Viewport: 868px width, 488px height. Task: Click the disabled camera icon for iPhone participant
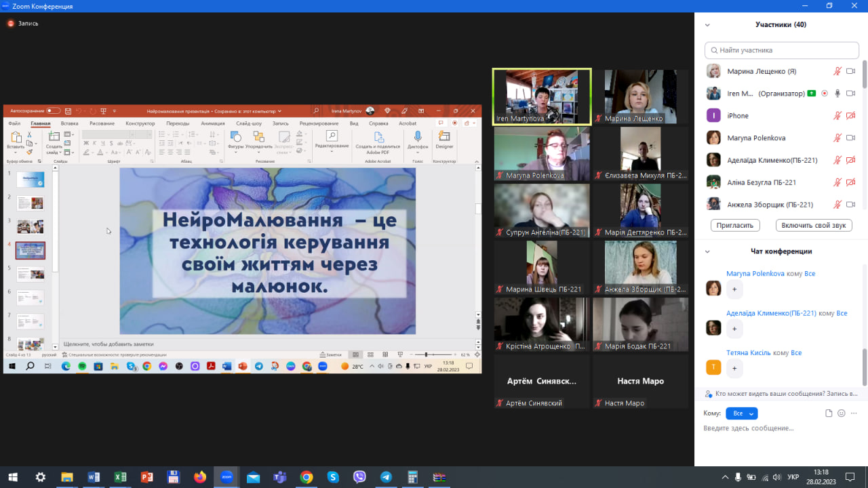850,116
